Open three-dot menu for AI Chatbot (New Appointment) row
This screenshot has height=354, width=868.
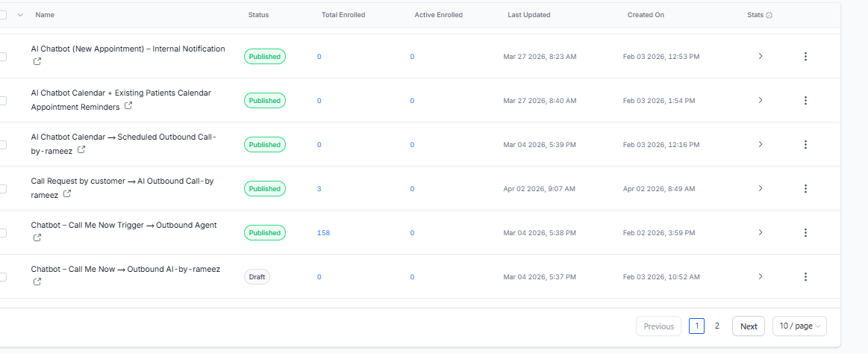[x=805, y=56]
